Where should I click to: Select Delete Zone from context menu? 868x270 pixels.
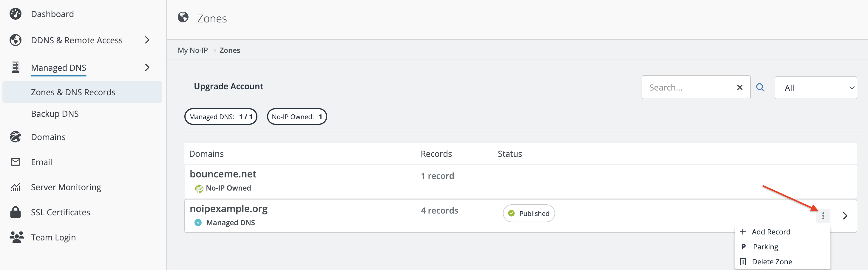coord(772,262)
